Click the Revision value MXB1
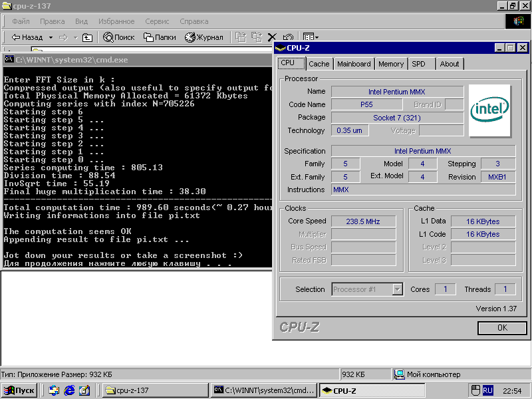The height and width of the screenshot is (399, 532). tap(498, 177)
